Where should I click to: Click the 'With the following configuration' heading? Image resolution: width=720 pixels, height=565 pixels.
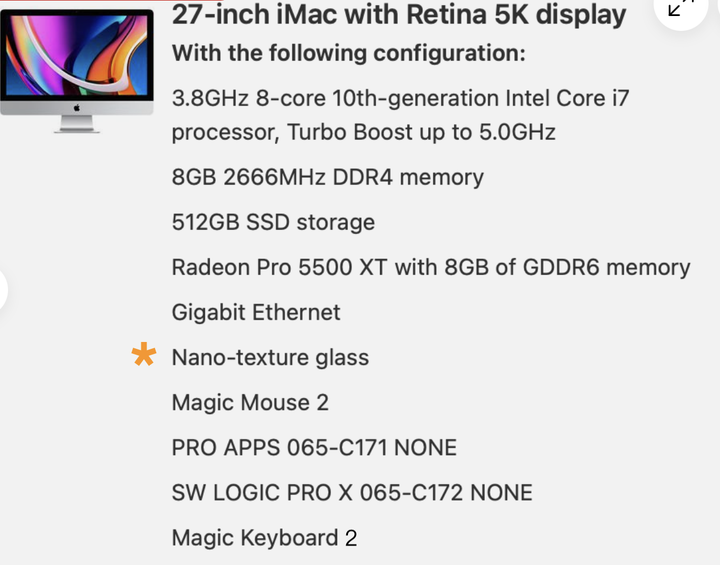[349, 53]
